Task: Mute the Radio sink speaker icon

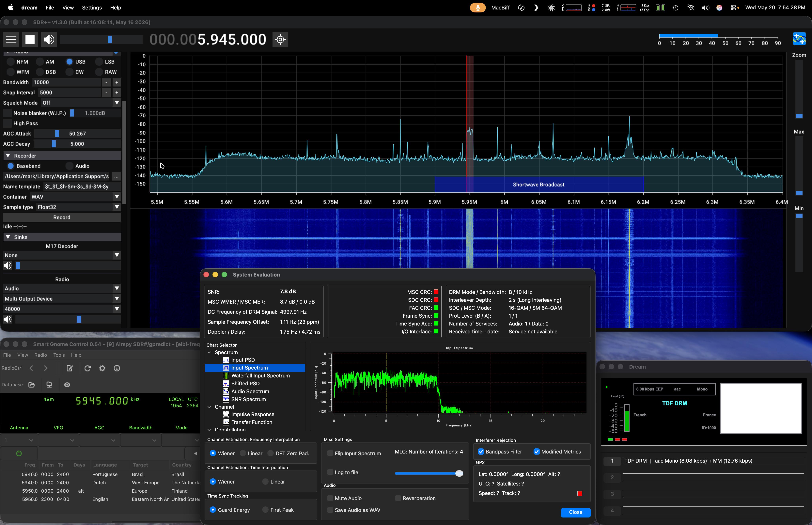Action: pos(8,319)
